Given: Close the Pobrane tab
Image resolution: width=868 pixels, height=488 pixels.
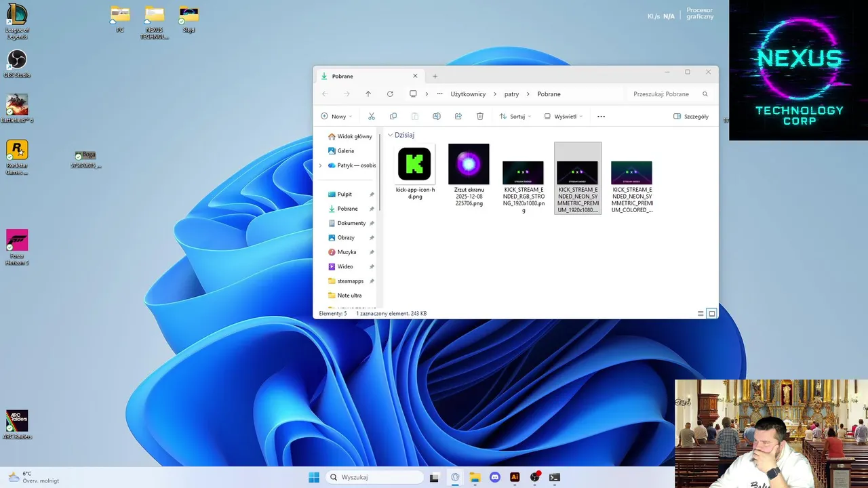Looking at the screenshot, I should pyautogui.click(x=415, y=76).
